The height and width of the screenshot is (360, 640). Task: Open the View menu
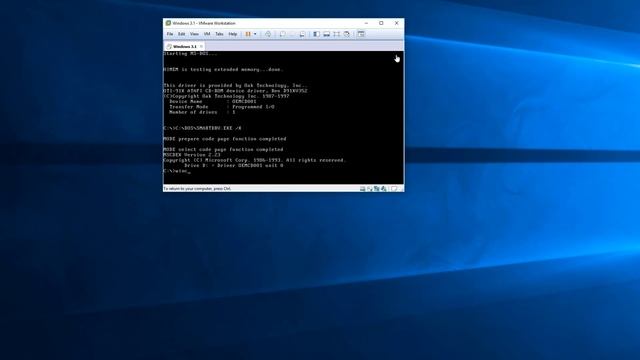pyautogui.click(x=194, y=34)
